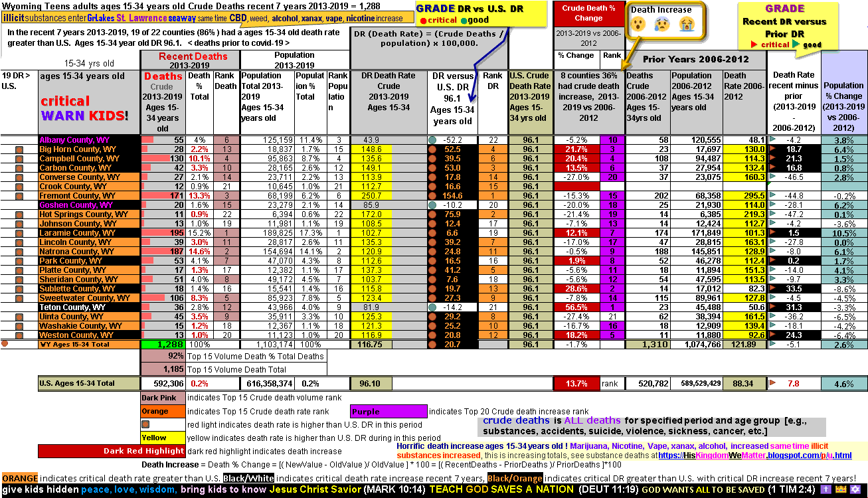
Task: Click the Dark Pink legend swatch
Action: pos(162,398)
